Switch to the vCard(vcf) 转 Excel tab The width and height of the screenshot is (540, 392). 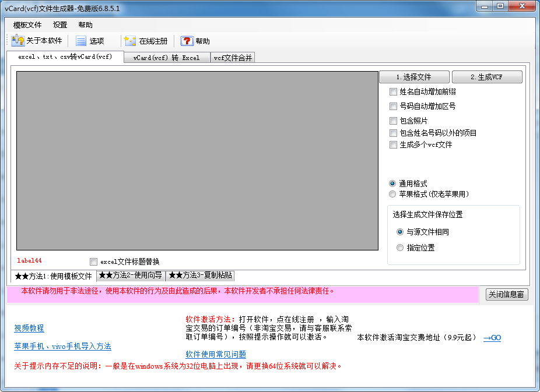point(167,58)
